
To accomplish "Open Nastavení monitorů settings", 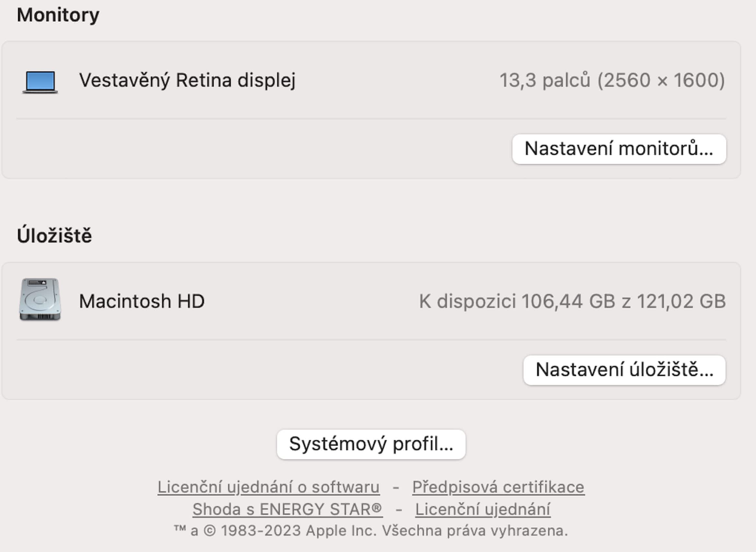I will (x=619, y=149).
